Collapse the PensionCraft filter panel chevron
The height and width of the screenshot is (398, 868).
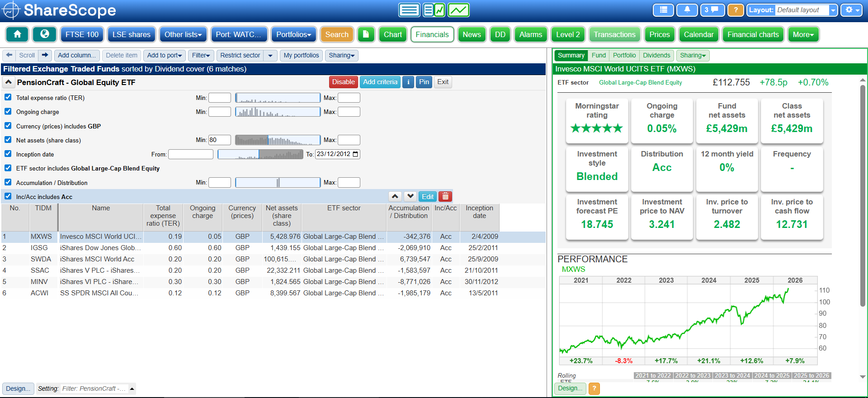(9, 82)
